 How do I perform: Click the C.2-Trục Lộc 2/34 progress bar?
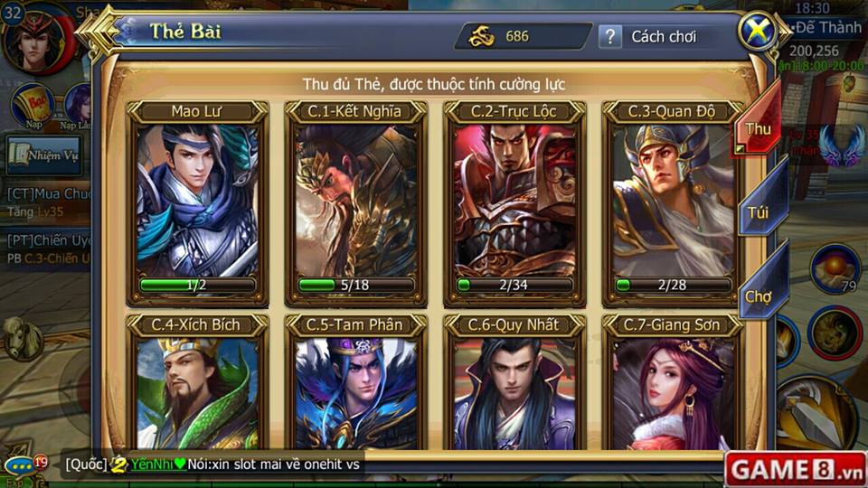[x=514, y=285]
